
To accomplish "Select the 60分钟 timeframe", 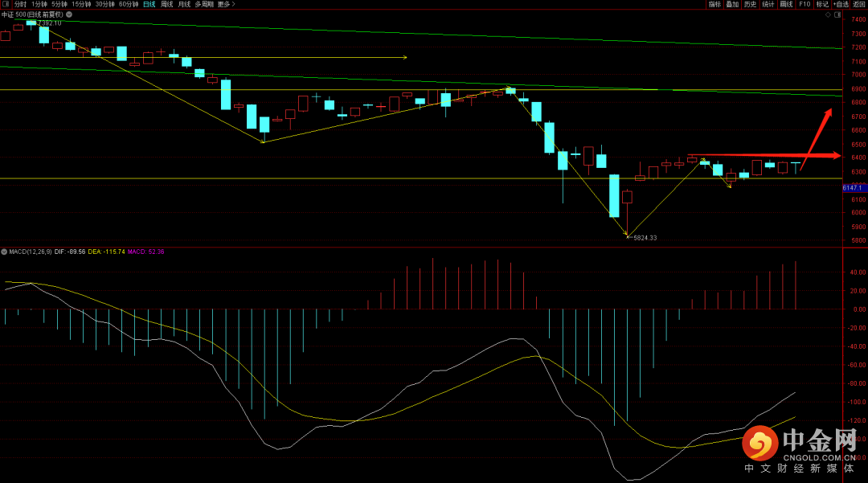I will tap(129, 4).
